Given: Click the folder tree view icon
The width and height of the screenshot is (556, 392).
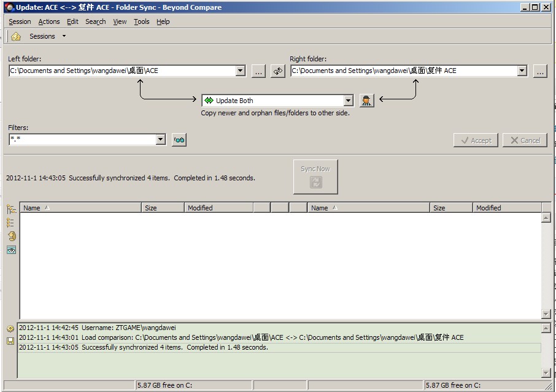Looking at the screenshot, I should 11,209.
